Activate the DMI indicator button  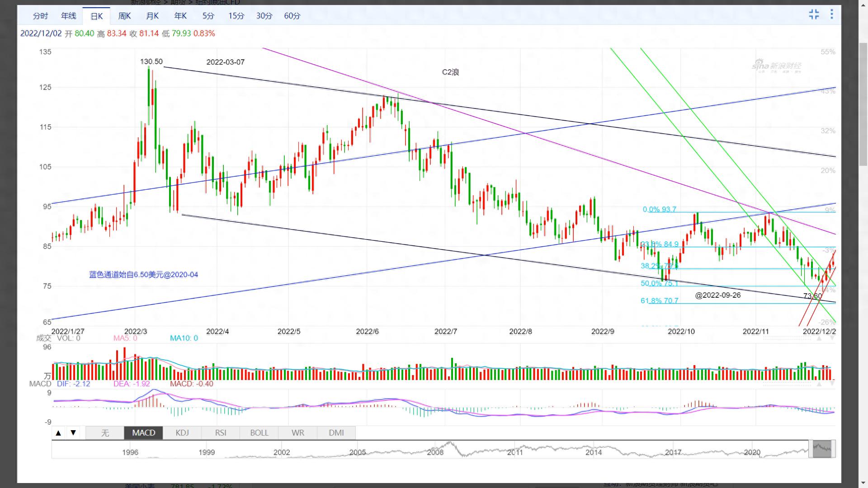(x=336, y=433)
